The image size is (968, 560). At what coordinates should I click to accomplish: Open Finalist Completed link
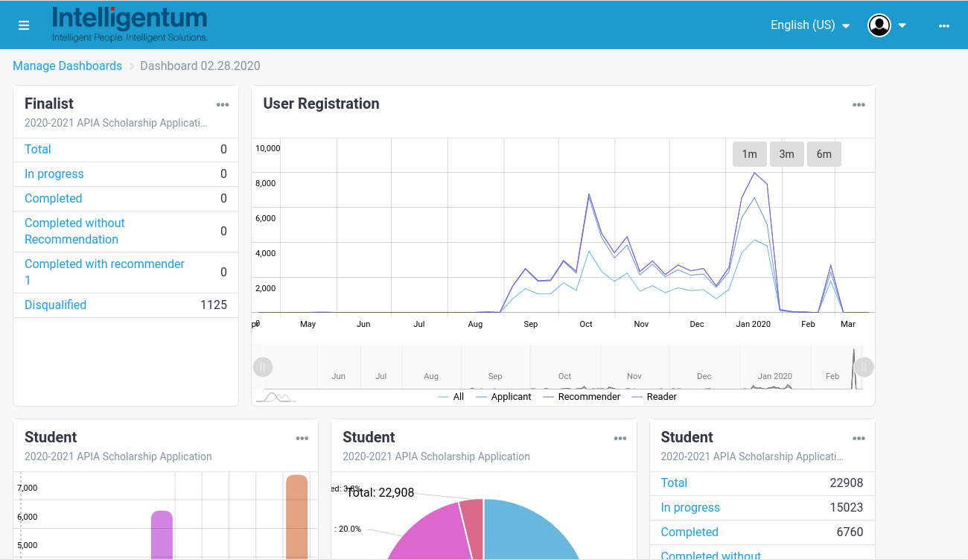(54, 199)
